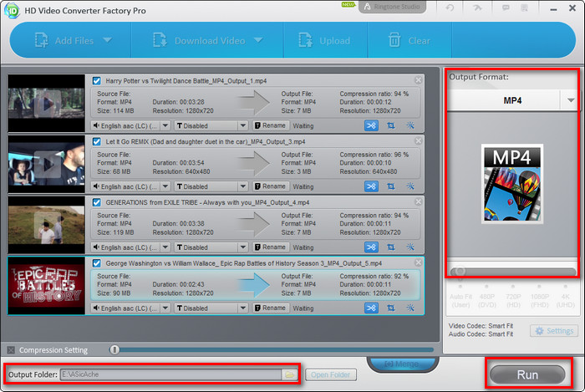The image size is (585, 392).
Task: Open the effects tool for GENERATIONS video
Action: click(410, 247)
